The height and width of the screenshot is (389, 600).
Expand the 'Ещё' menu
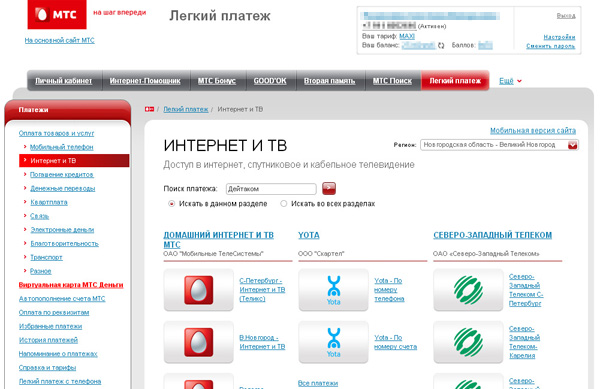510,81
